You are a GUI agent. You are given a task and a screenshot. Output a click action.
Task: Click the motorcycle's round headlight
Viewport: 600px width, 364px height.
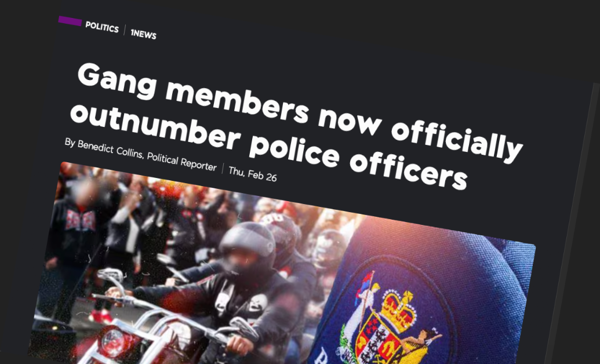click(114, 341)
